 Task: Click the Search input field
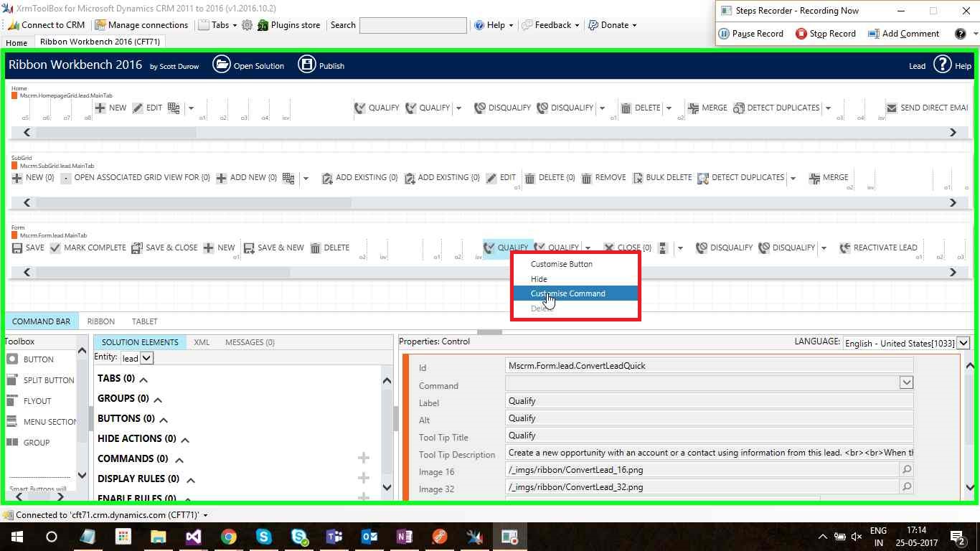[x=413, y=25]
